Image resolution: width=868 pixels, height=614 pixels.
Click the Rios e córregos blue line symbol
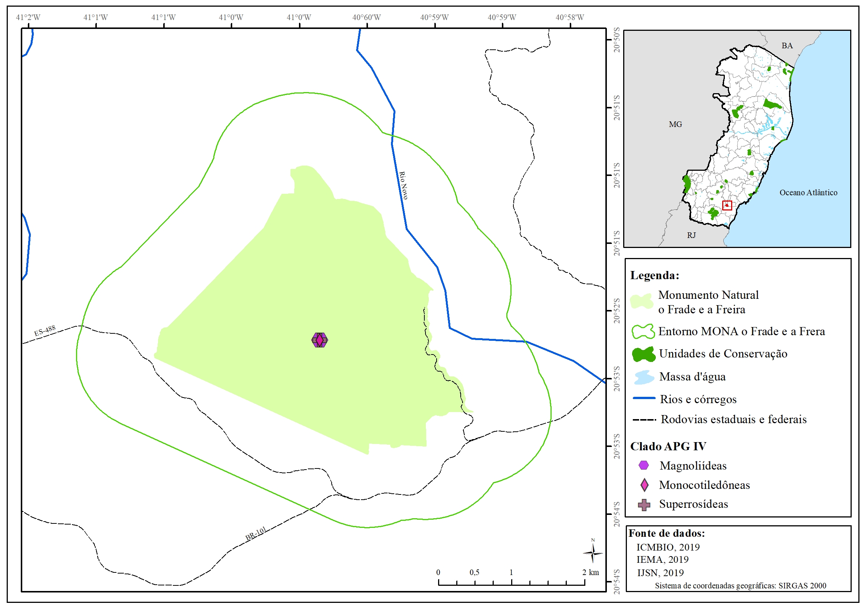644,398
